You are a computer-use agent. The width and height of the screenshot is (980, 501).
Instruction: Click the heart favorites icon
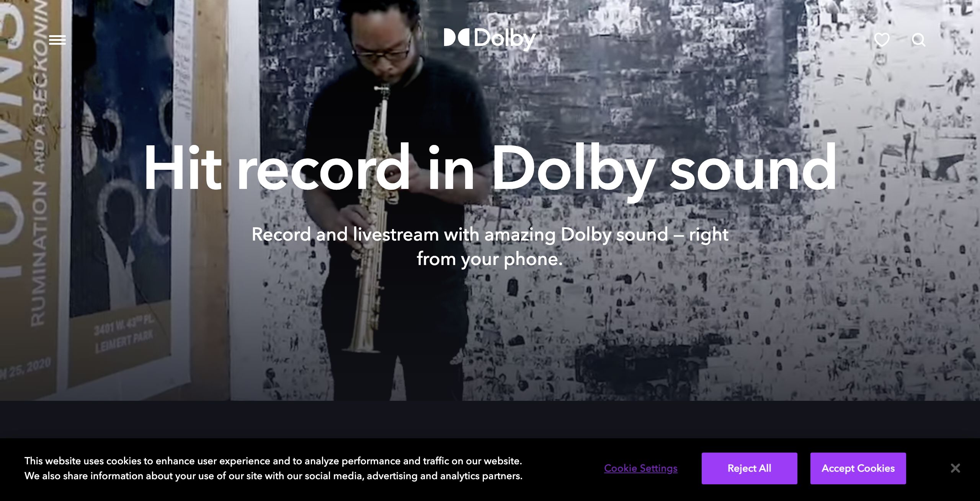882,40
